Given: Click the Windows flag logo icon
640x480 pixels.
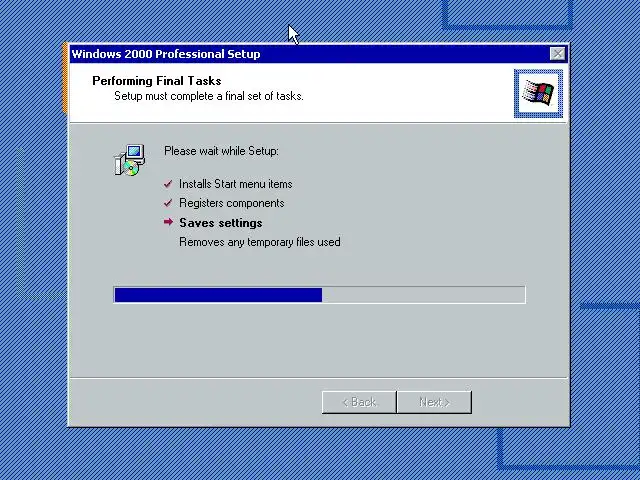Looking at the screenshot, I should pyautogui.click(x=538, y=93).
